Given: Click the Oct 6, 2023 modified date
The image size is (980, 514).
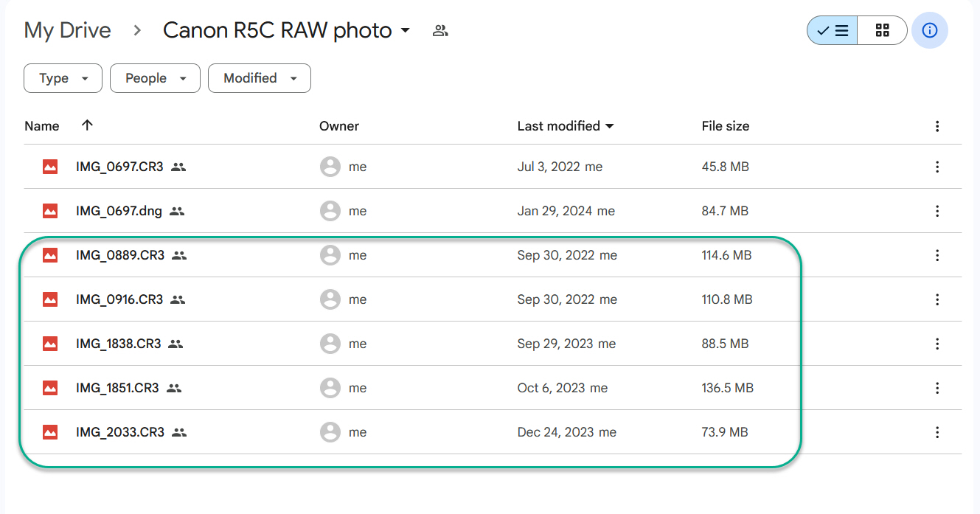Looking at the screenshot, I should click(552, 388).
